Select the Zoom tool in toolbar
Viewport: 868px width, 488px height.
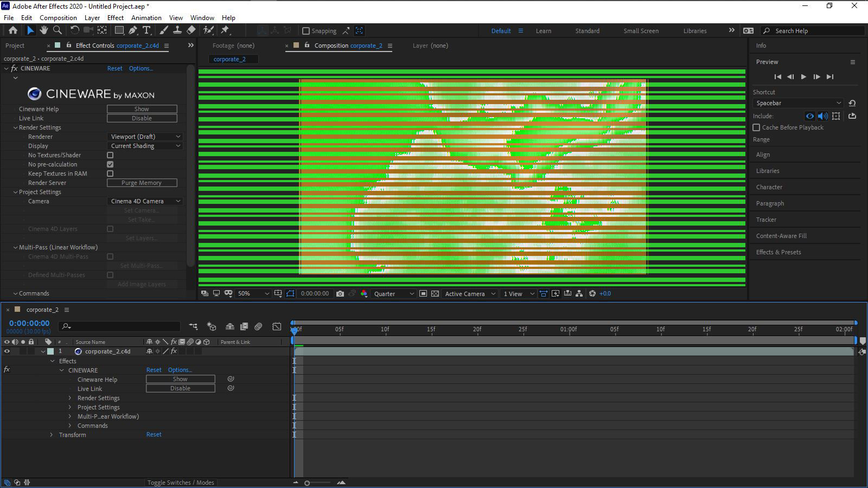click(58, 30)
